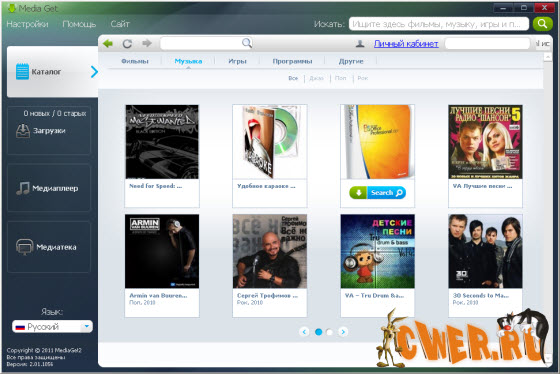Screen dimensions: 560x374
Task: Click the Каталог notebook icon
Action: coord(22,71)
